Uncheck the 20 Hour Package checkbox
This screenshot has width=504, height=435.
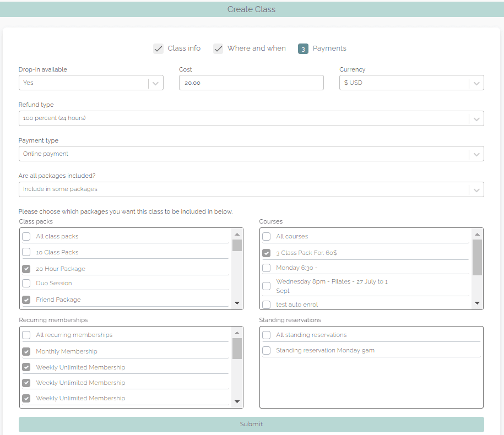[x=26, y=269]
